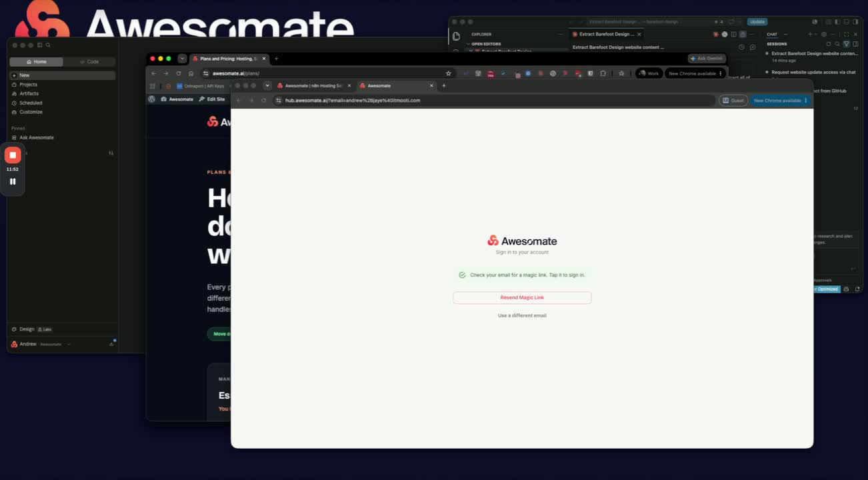Viewport: 868px width, 480px height.
Task: Start a New item in sidebar
Action: click(x=62, y=75)
